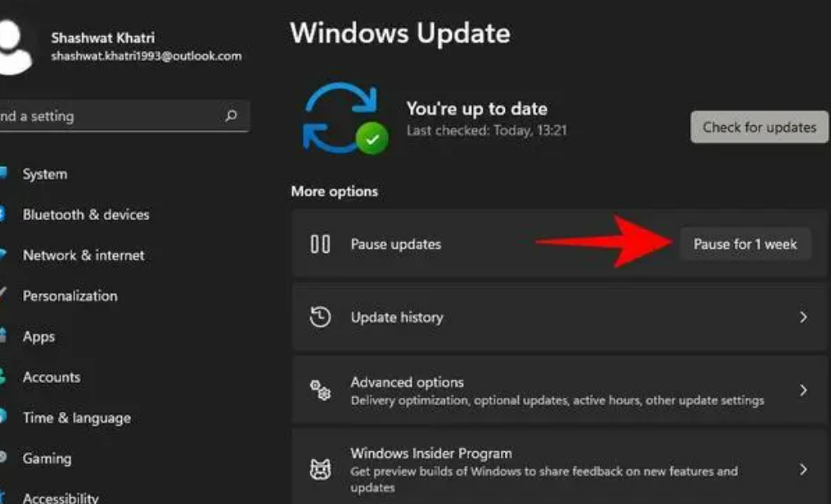Expand Update history with its chevron
This screenshot has height=504, width=831.
pos(804,317)
